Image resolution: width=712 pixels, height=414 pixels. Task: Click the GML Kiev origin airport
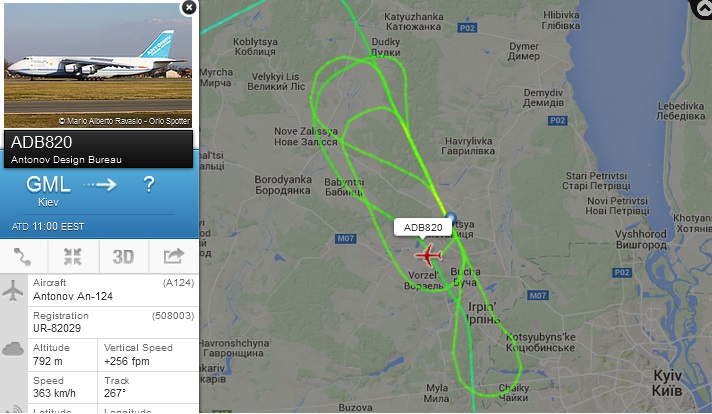pos(48,190)
